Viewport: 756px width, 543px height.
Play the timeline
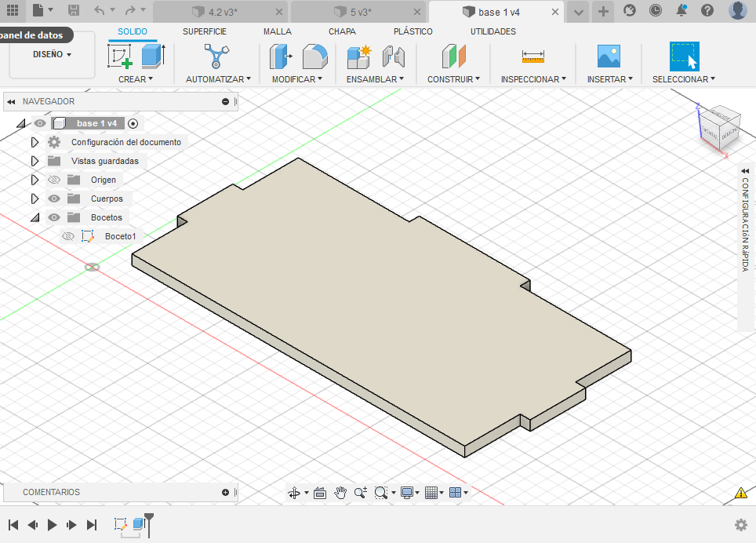[52, 525]
